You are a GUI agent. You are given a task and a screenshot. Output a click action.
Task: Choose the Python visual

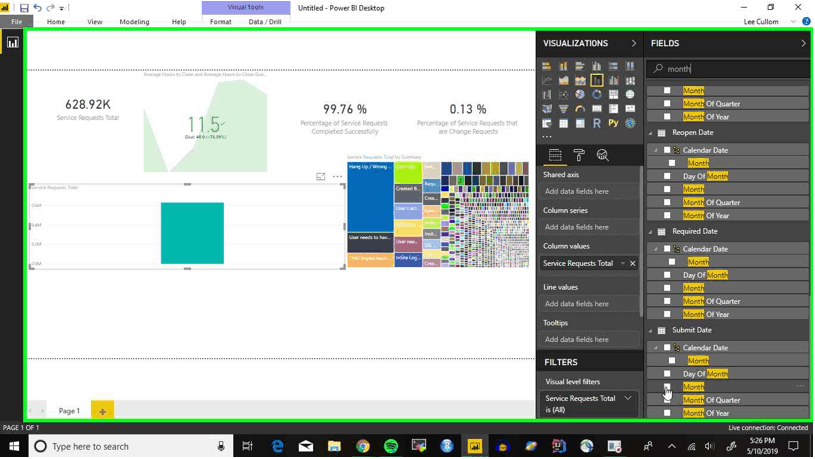(613, 123)
